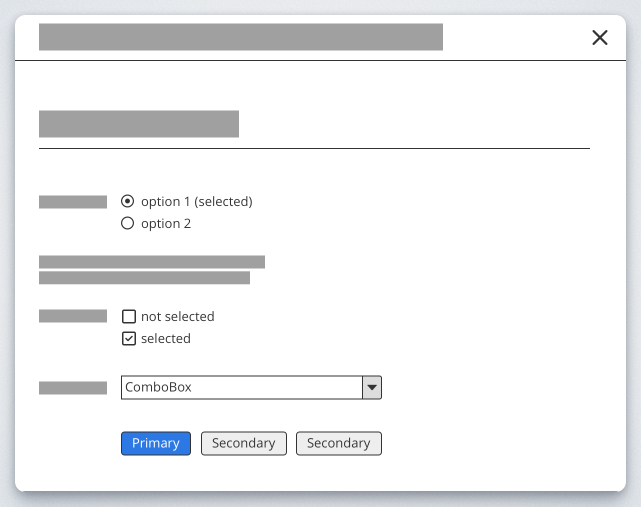Click the last Secondary button in the row

click(x=338, y=443)
